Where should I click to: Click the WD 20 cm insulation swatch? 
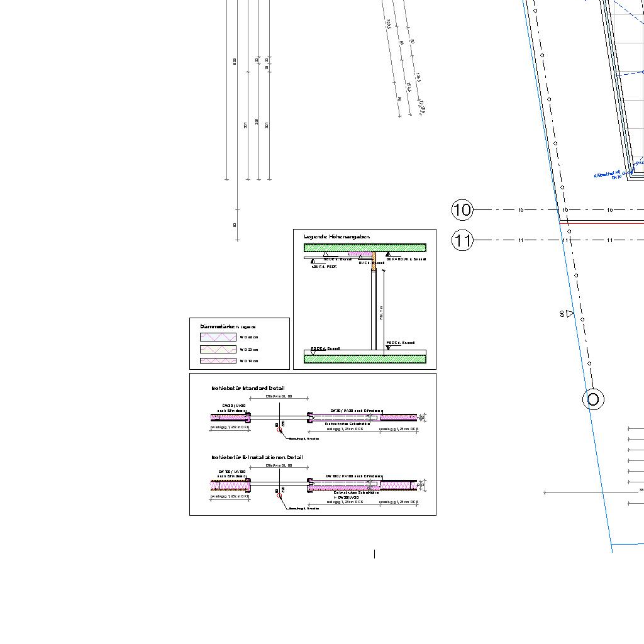218,350
